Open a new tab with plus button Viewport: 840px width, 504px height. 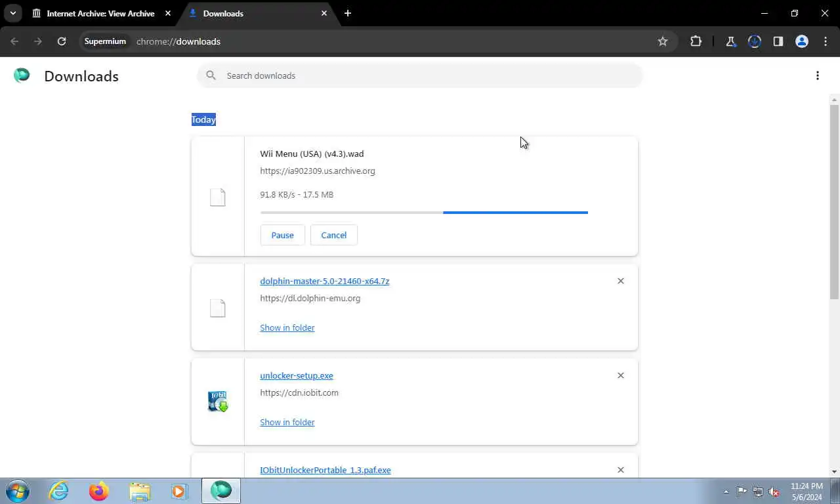(348, 13)
